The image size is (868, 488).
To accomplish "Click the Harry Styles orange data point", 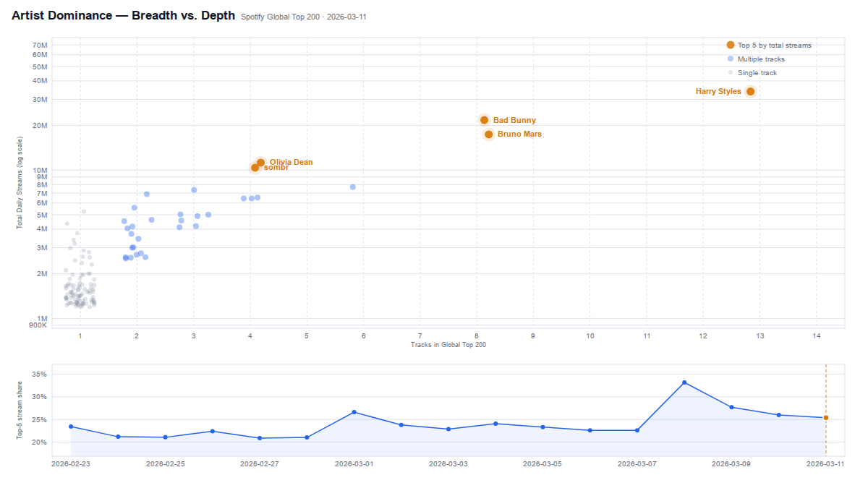I will coord(750,91).
